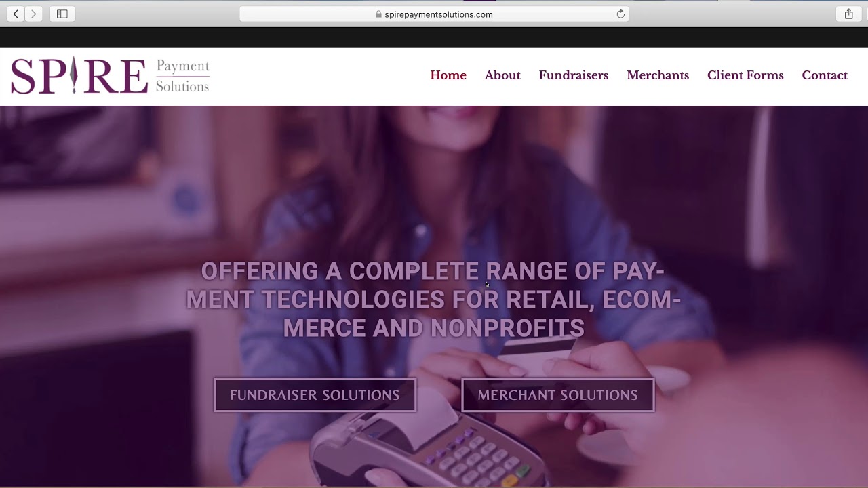Image resolution: width=868 pixels, height=488 pixels.
Task: Select the spirepaymentsolutions.com address field
Action: click(x=434, y=14)
